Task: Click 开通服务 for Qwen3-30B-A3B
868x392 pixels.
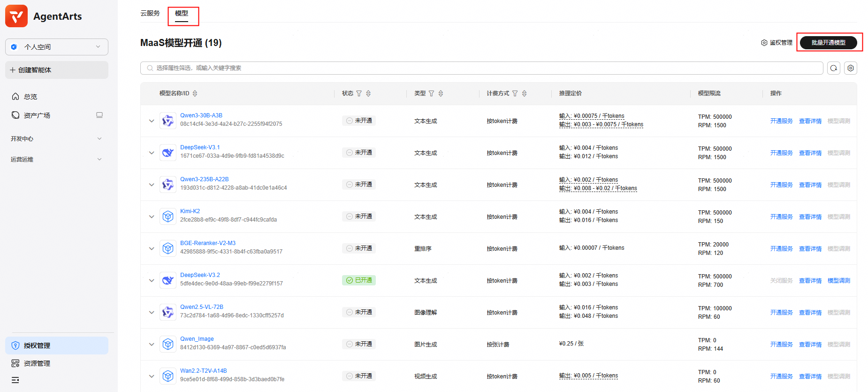Action: 782,121
